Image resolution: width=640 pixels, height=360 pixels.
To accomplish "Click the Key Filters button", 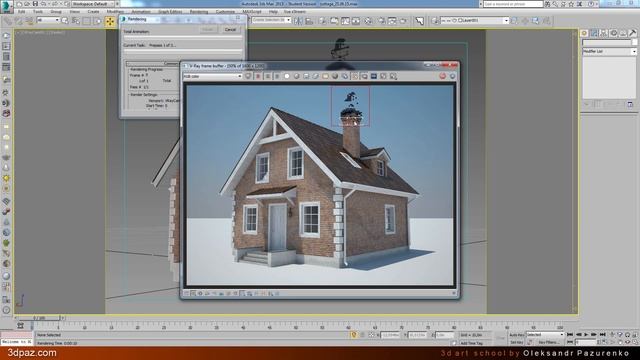I will (548, 342).
